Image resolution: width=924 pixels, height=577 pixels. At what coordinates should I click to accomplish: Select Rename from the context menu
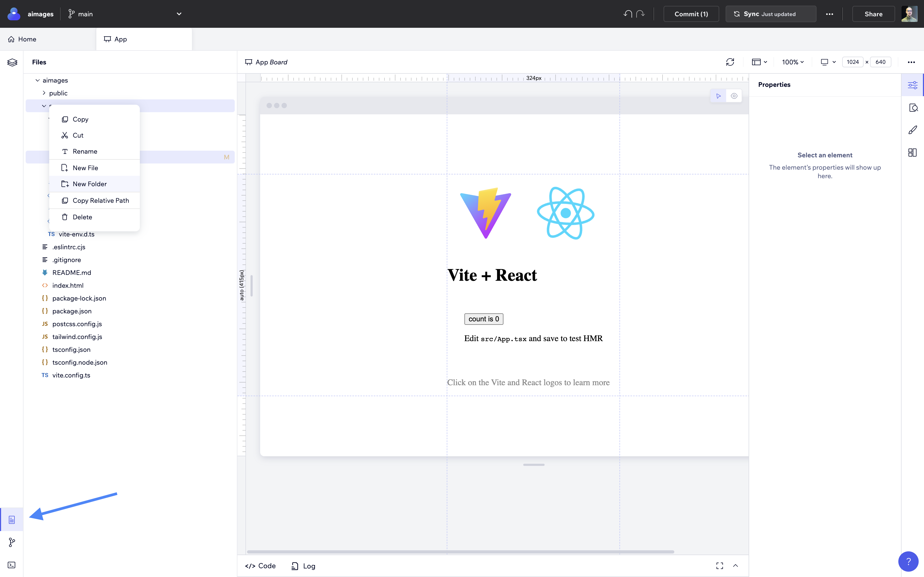pyautogui.click(x=85, y=151)
